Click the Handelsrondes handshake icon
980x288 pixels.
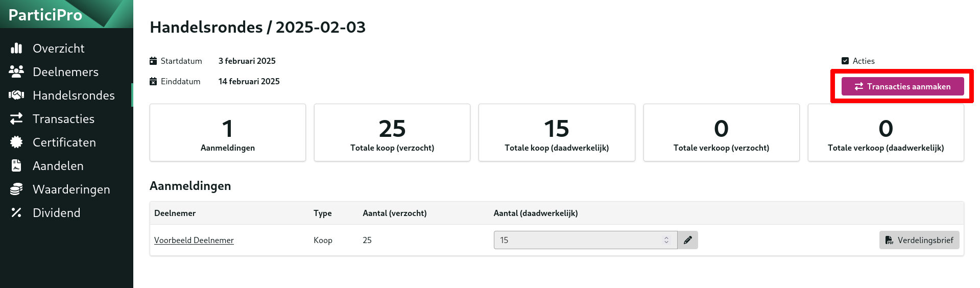pos(16,95)
